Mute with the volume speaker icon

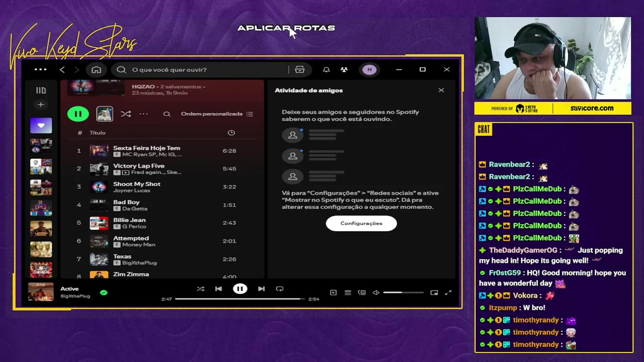pyautogui.click(x=376, y=293)
